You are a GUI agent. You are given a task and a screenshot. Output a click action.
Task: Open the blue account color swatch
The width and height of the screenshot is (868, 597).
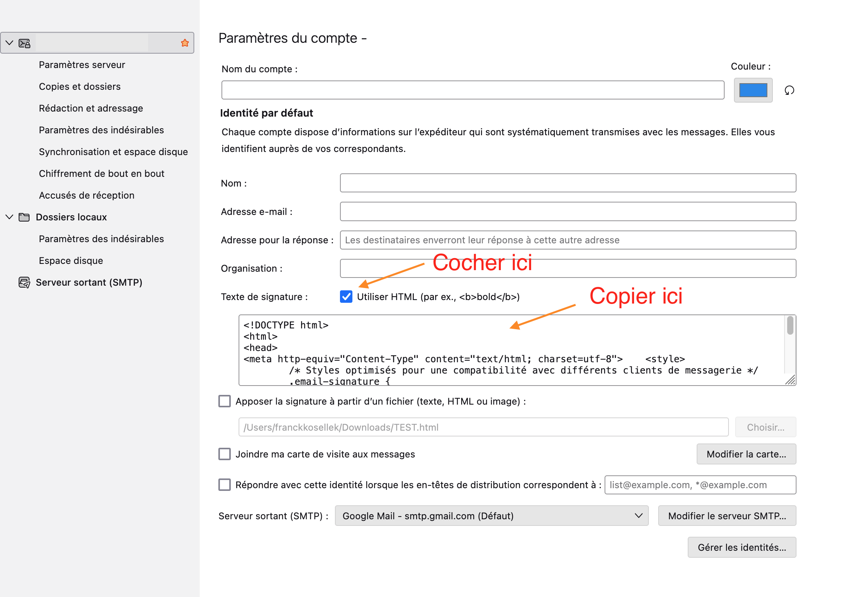point(753,90)
